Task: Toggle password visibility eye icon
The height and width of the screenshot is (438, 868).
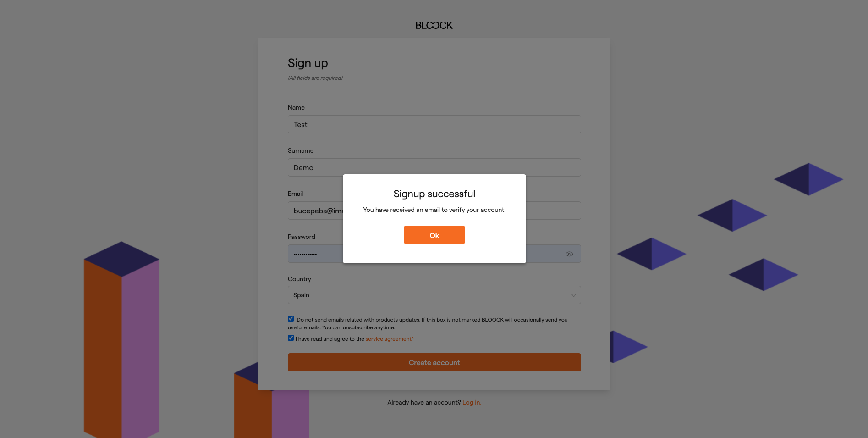Action: pyautogui.click(x=569, y=254)
